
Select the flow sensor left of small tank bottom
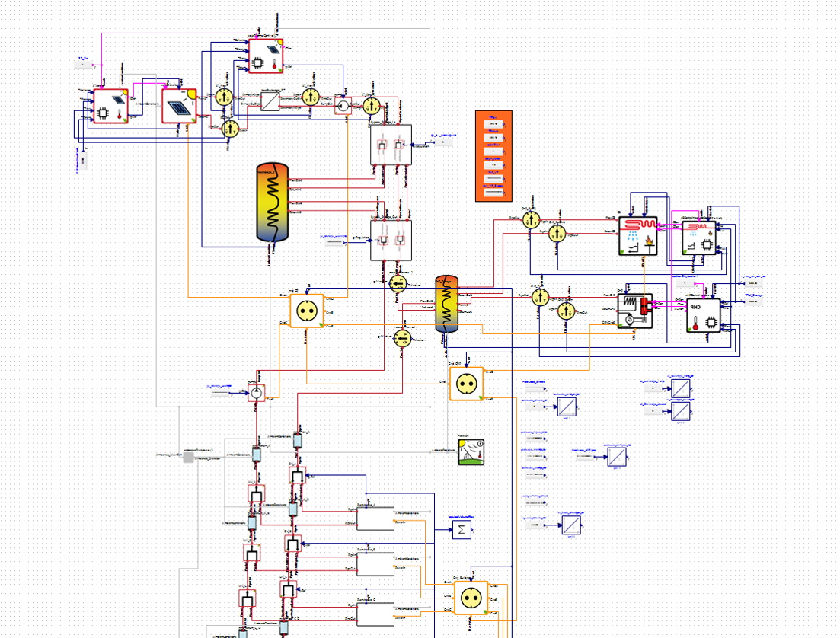[402, 338]
